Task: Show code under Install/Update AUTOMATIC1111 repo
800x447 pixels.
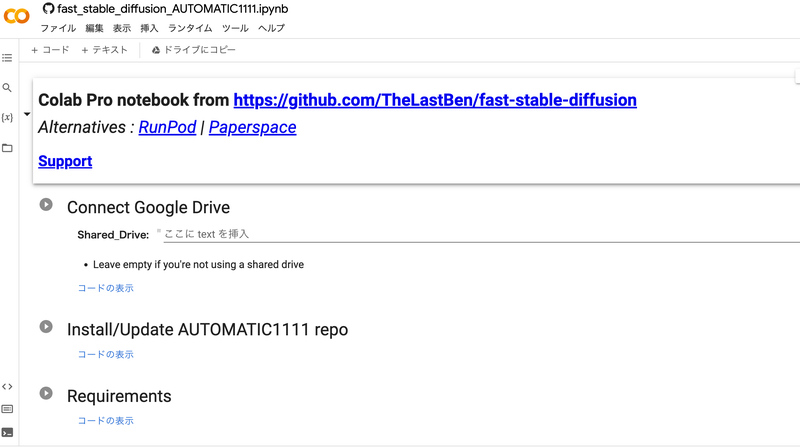Action: tap(106, 355)
